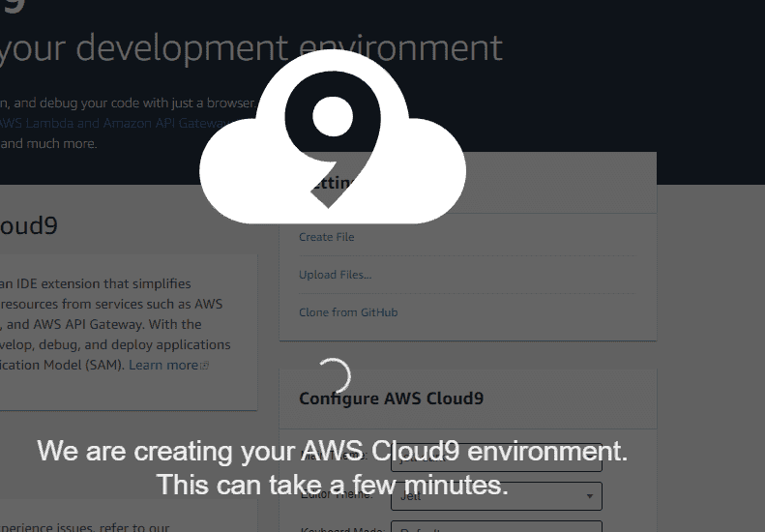Viewport: 765px width, 532px height.
Task: Click the 'your development environment' headline
Action: [250, 48]
